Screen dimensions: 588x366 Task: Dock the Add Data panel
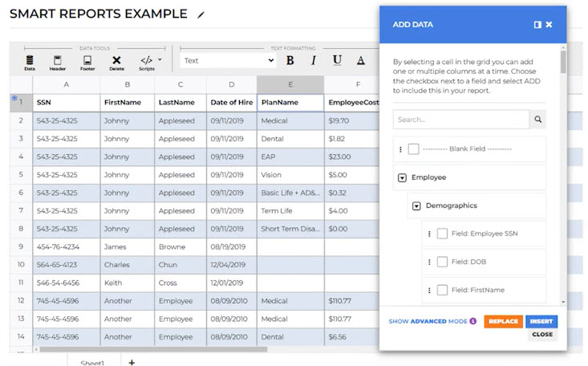pos(537,25)
